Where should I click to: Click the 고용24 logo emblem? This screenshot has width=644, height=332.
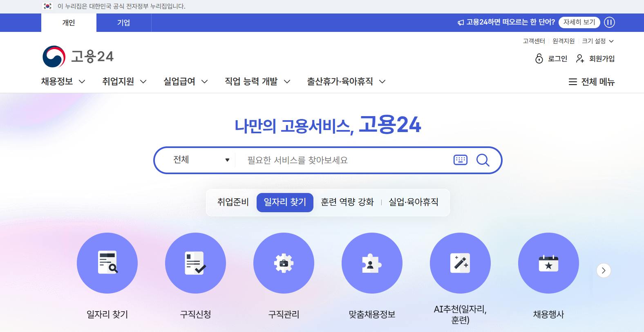(x=54, y=56)
